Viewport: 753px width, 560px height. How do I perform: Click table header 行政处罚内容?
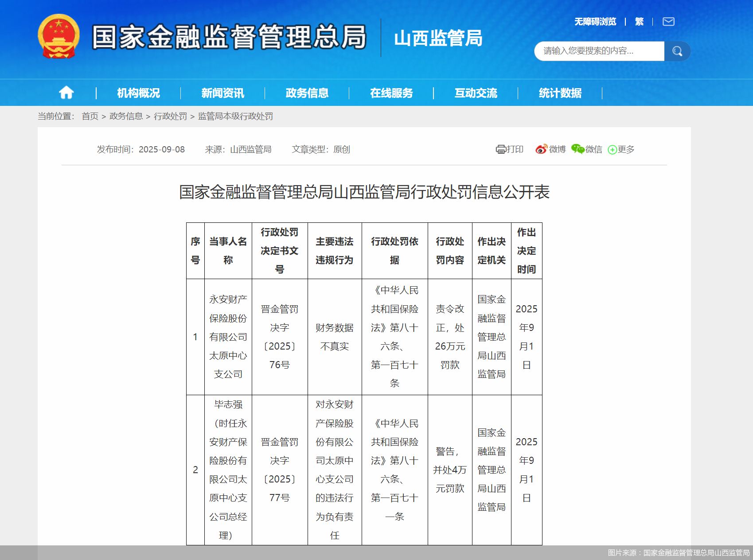(x=450, y=251)
